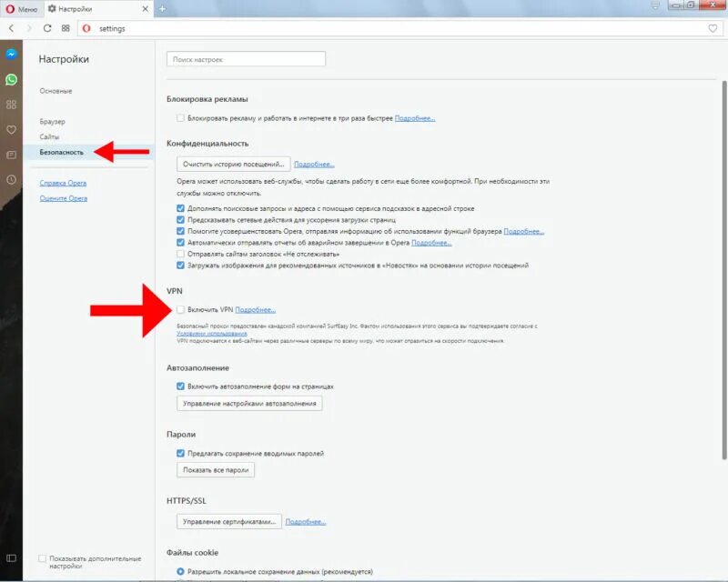Open Подробнее link next to clear history
Viewport: 728px width, 582px height.
[314, 165]
